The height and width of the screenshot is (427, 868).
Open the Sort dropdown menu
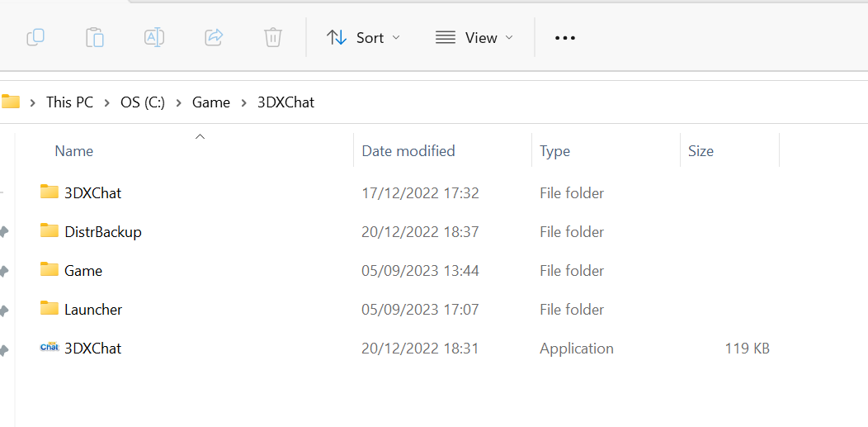pos(363,38)
